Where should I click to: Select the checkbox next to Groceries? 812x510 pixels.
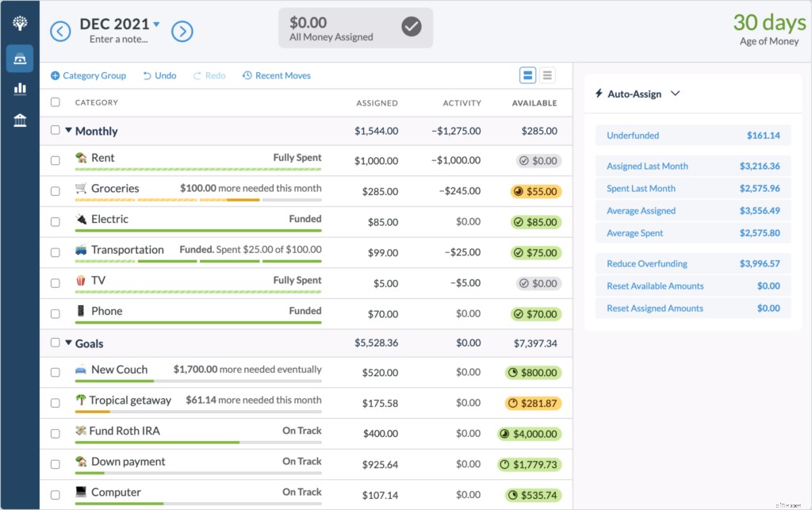55,190
